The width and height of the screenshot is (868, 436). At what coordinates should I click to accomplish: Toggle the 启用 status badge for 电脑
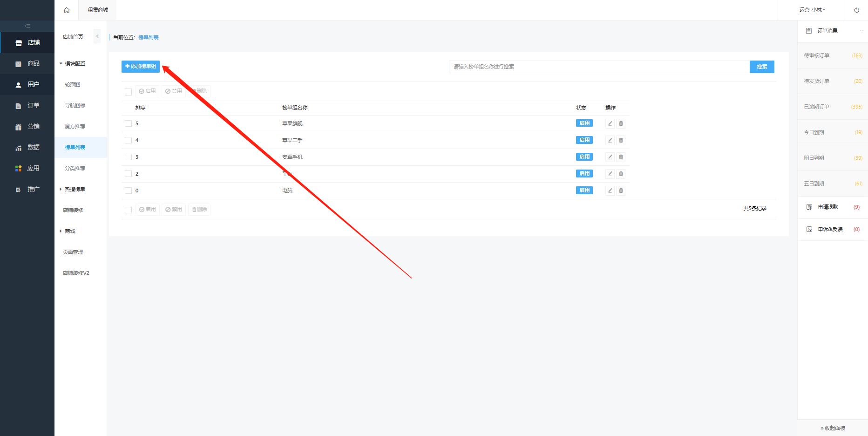pos(584,191)
